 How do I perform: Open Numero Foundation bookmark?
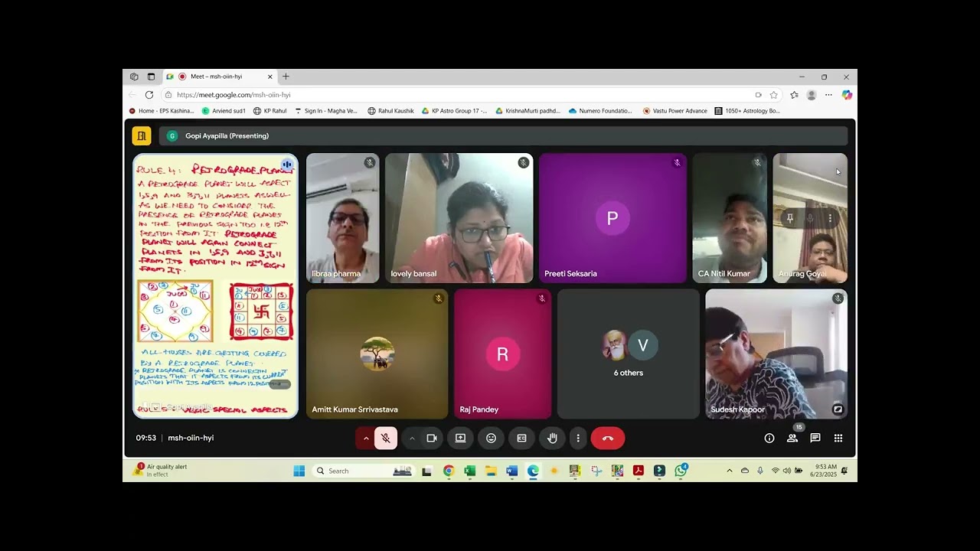[x=600, y=111]
